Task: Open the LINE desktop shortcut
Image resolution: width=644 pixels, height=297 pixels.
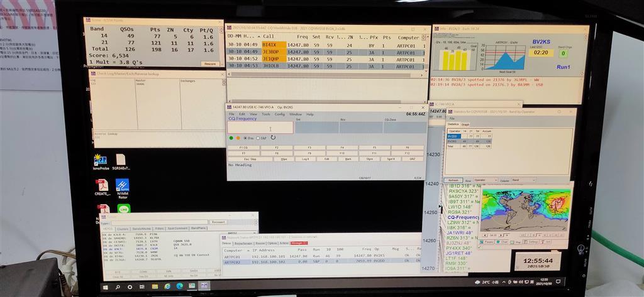Action: (124, 208)
